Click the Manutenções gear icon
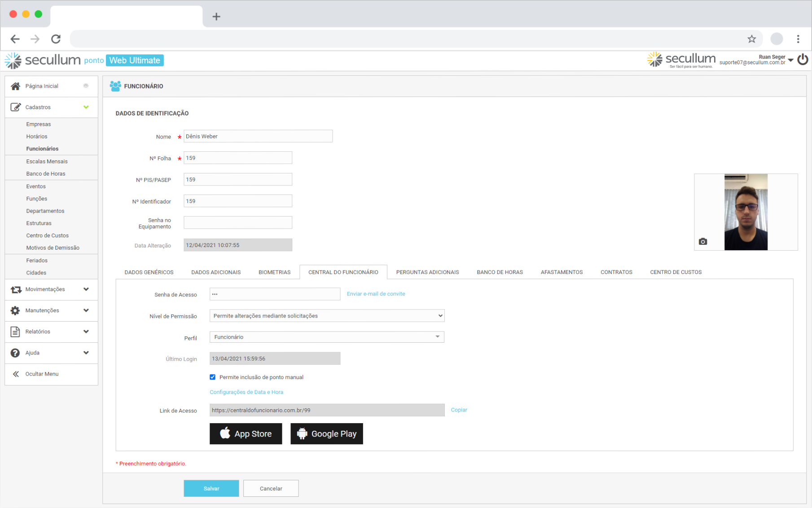The width and height of the screenshot is (812, 508). tap(15, 310)
